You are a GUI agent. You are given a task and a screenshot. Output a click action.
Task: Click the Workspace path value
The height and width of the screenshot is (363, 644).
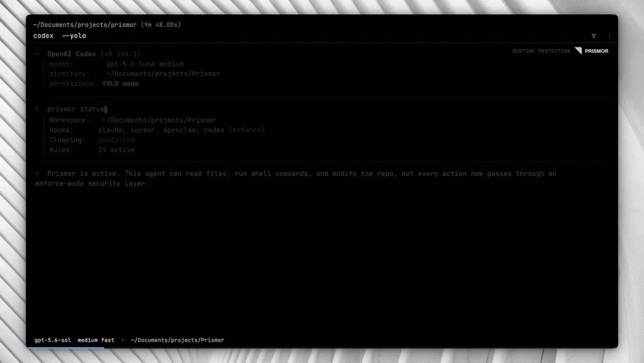pos(159,120)
